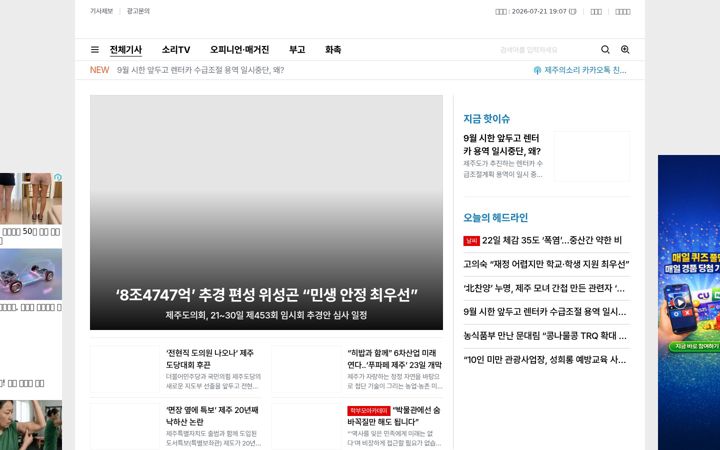Click the legs photo advertisement
This screenshot has width=720, height=450.
(31, 198)
